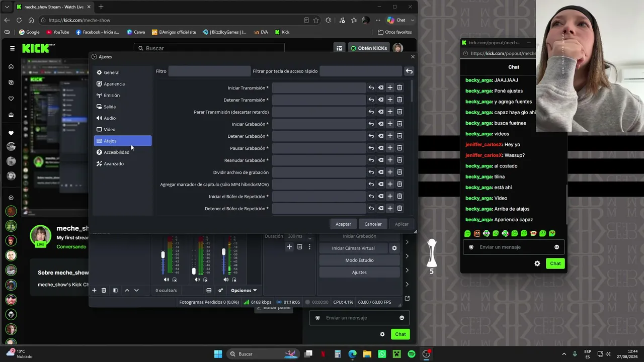This screenshot has height=362, width=644.
Task: Open advanced audio properties gears icon
Action: [220, 290]
